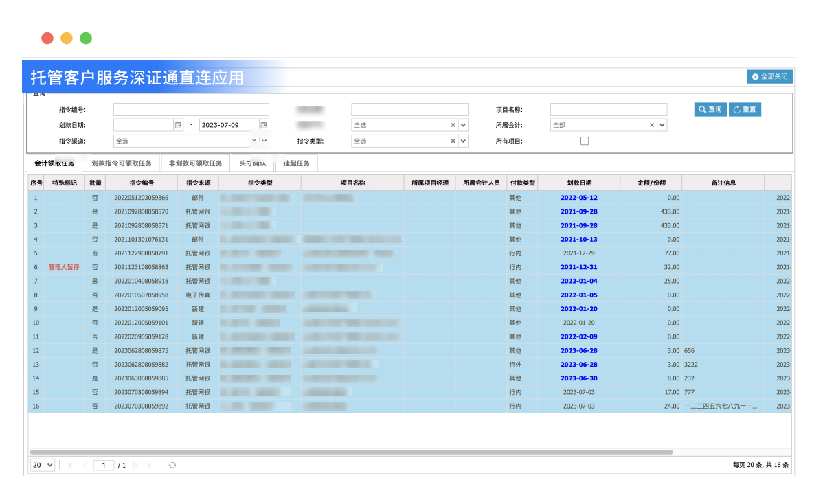Focus the 项目名称 input field
823x504 pixels.
(x=609, y=110)
